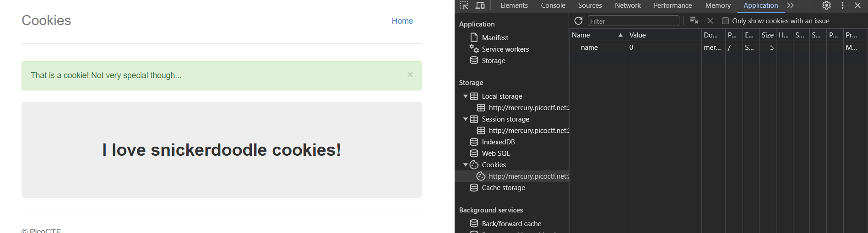Select mercury.picoctf.net under Session storage
The width and height of the screenshot is (868, 233).
tap(528, 131)
